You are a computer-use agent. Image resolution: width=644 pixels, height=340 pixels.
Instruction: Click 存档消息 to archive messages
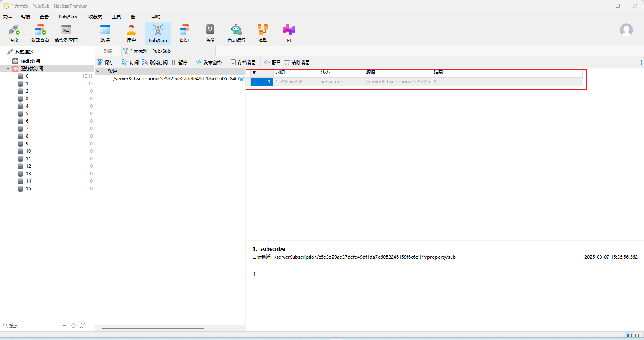click(243, 62)
